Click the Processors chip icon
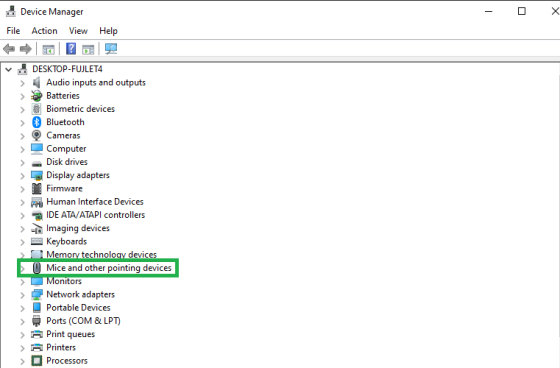 [36, 360]
